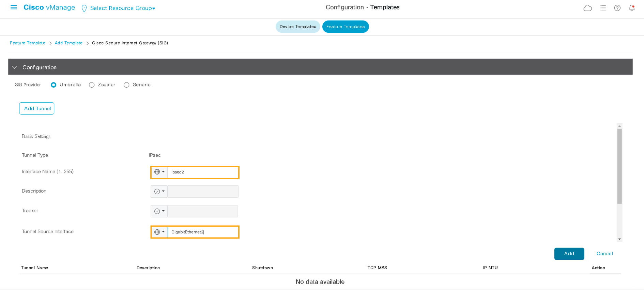Viewport: 644px width, 290px height.
Task: Click the Cancel link
Action: coord(604,254)
